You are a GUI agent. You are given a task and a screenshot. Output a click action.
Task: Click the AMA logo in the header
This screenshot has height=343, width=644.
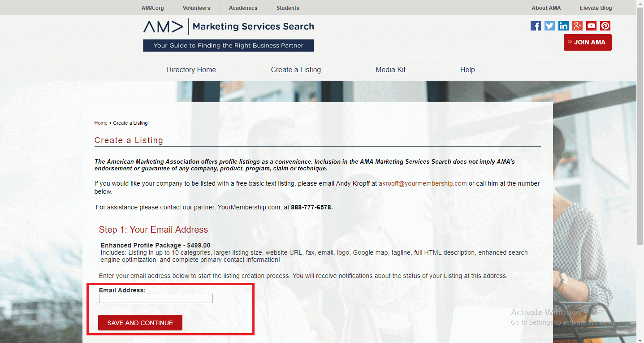(x=164, y=27)
